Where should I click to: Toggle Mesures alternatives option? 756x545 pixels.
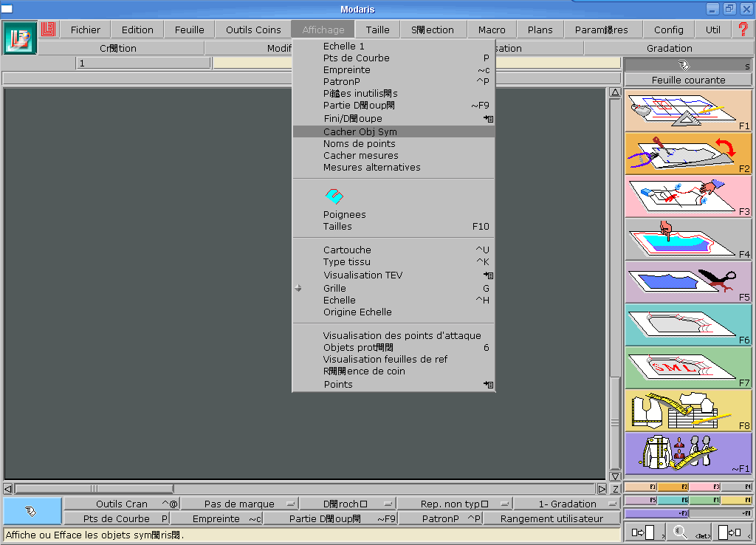coord(394,168)
